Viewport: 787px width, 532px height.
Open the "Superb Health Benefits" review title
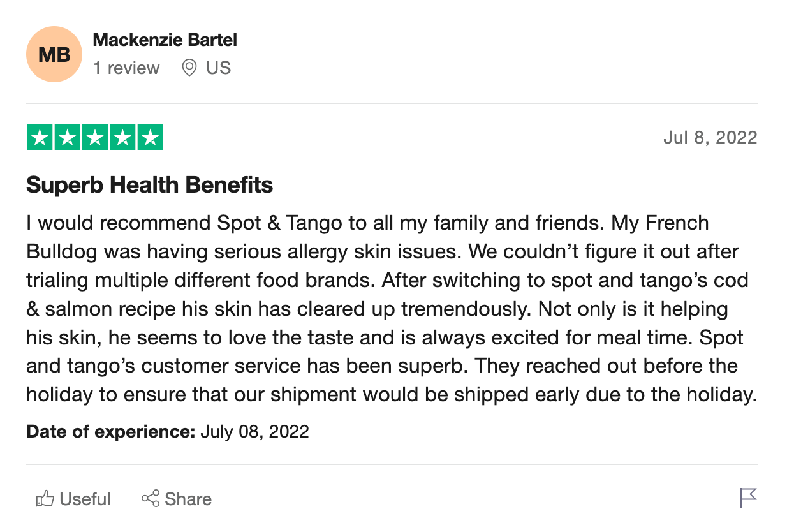(x=150, y=185)
